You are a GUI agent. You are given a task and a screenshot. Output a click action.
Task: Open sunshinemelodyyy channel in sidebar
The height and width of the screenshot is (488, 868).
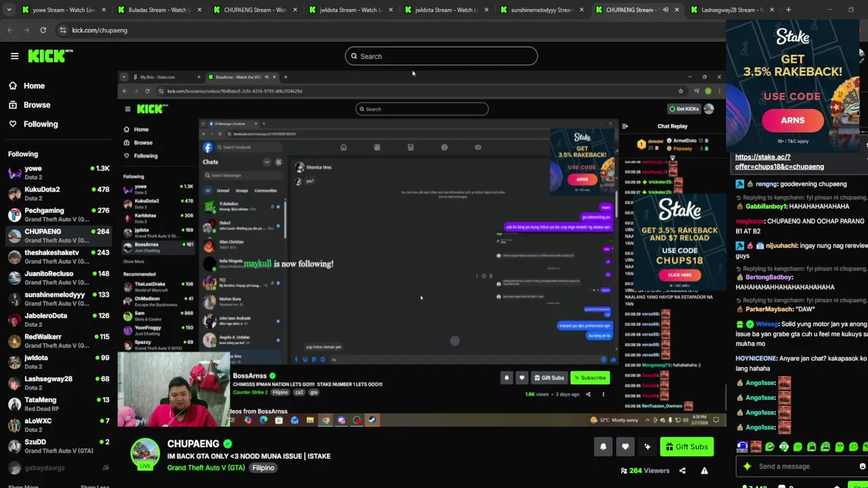pyautogui.click(x=58, y=298)
